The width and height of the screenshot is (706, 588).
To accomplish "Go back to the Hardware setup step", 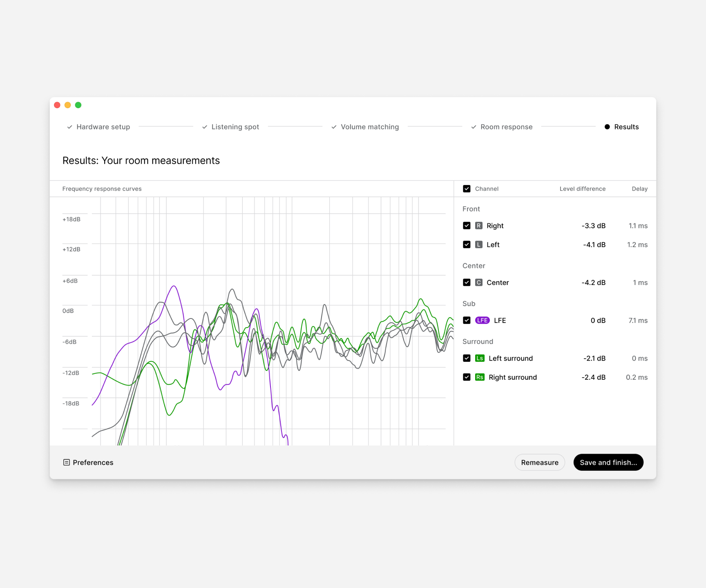I will click(103, 127).
